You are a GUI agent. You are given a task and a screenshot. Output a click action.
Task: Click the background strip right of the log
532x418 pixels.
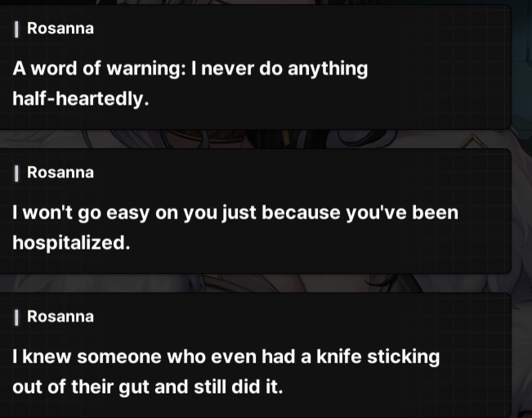(522, 209)
